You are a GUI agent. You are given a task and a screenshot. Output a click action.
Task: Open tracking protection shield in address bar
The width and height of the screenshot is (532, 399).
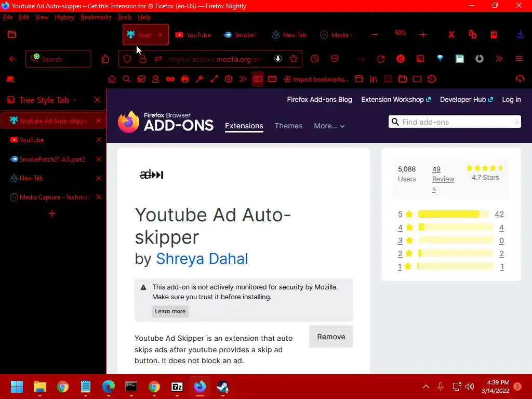point(127,59)
